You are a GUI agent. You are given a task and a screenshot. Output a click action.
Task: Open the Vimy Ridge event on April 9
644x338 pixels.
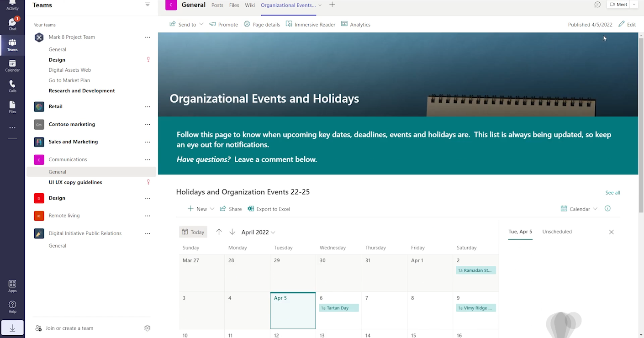(475, 308)
